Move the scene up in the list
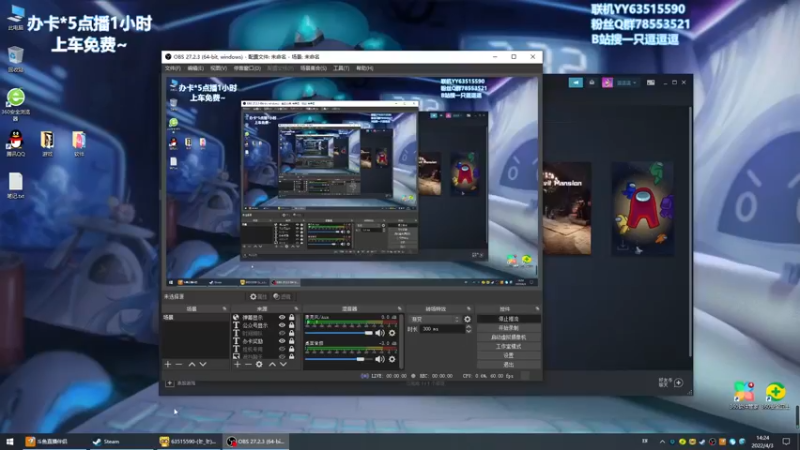800x450 pixels. point(192,364)
